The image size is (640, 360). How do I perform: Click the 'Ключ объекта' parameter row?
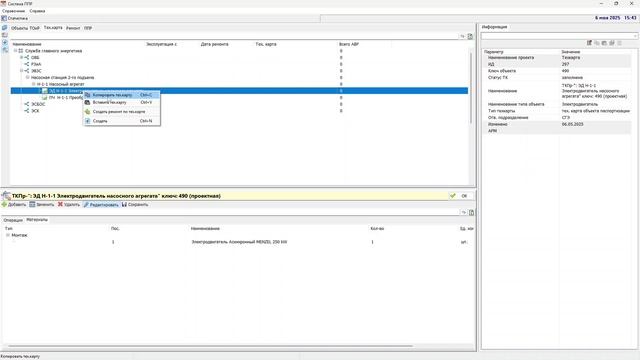[x=557, y=71]
